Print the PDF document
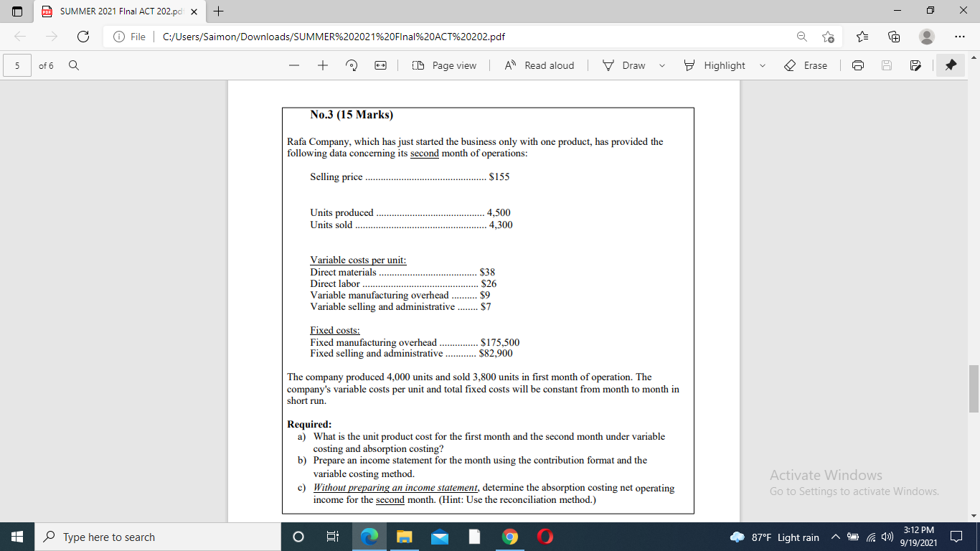This screenshot has width=980, height=551. click(x=858, y=65)
